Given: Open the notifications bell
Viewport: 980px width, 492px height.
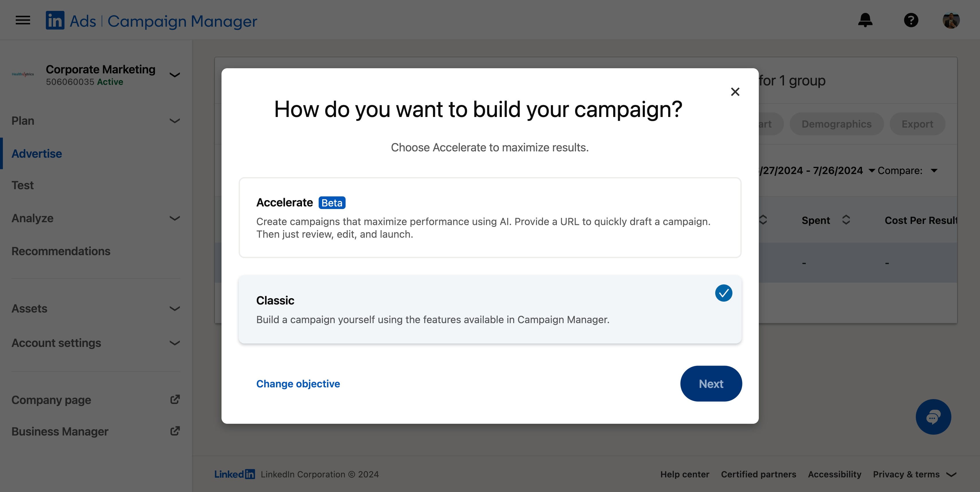Looking at the screenshot, I should tap(865, 20).
